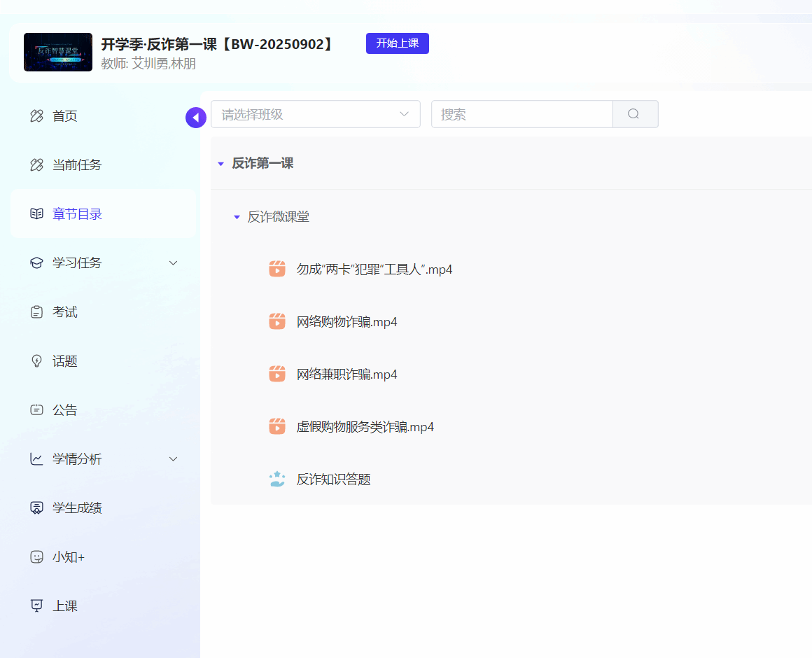
Task: Open 章节目录 in the sidebar
Action: [x=77, y=214]
